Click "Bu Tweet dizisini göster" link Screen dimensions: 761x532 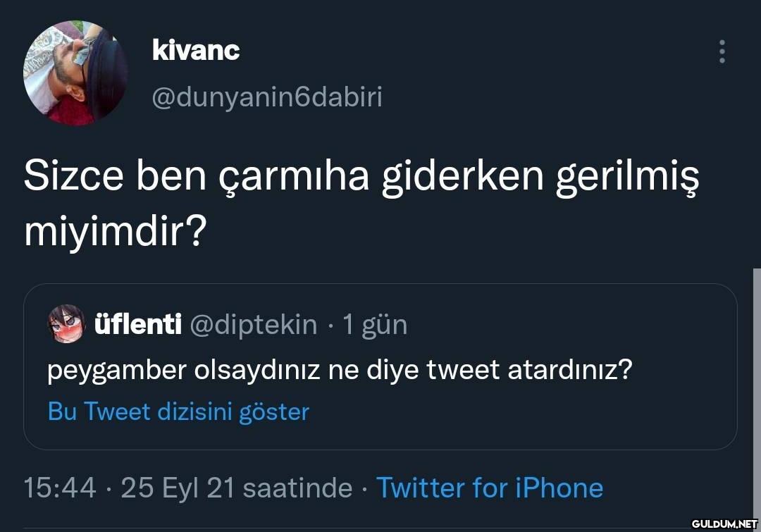point(178,412)
